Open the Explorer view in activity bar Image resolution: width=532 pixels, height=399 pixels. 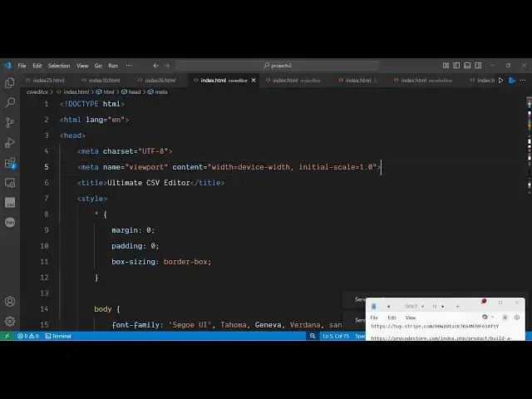[x=10, y=83]
